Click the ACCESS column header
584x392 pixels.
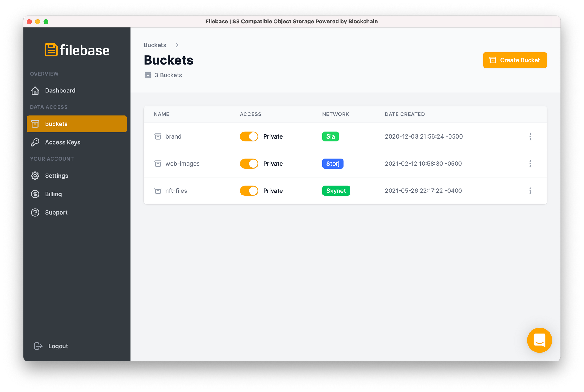click(251, 114)
